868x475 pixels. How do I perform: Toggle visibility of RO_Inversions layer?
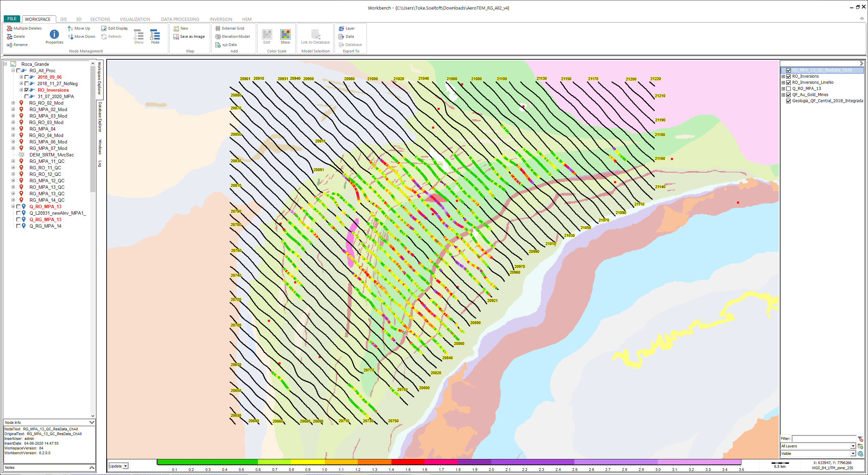point(788,75)
